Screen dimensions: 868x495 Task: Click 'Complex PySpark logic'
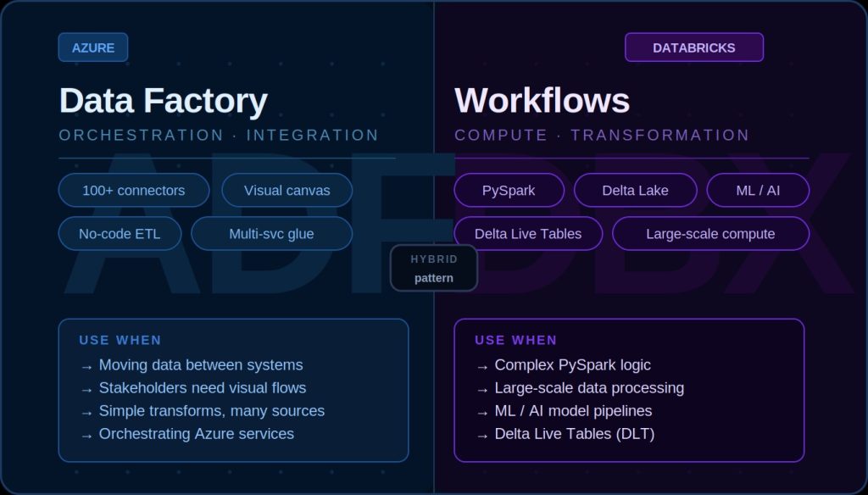tap(572, 364)
